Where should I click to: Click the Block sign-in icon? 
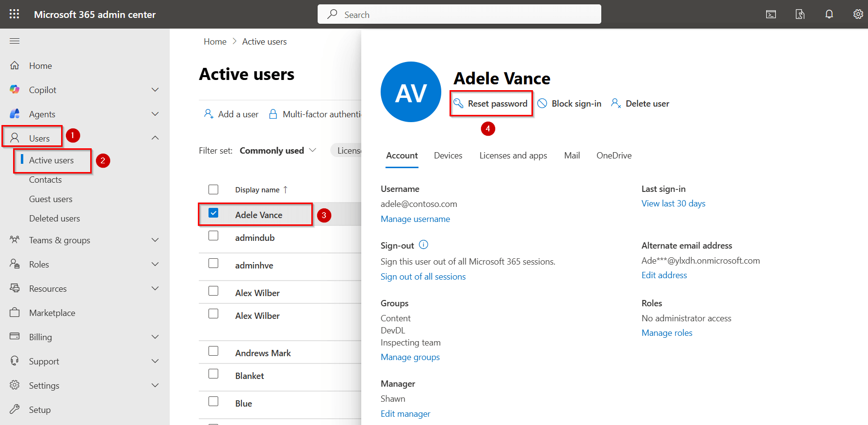(x=542, y=103)
